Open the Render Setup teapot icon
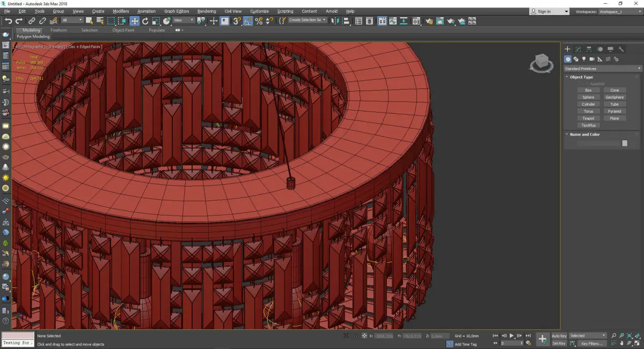Screen dimensions: 644x349 [x=429, y=21]
